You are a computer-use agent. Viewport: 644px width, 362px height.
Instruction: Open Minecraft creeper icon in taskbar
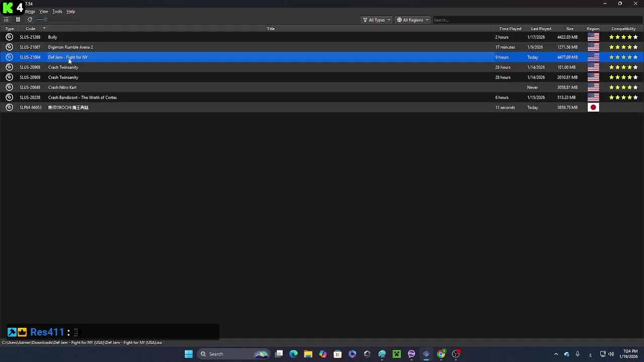point(396,354)
